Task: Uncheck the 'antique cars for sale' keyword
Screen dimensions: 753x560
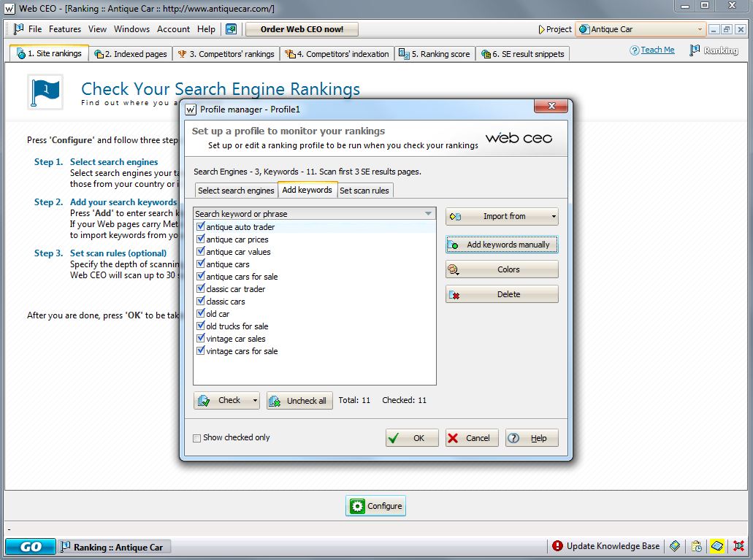Action: click(x=201, y=276)
